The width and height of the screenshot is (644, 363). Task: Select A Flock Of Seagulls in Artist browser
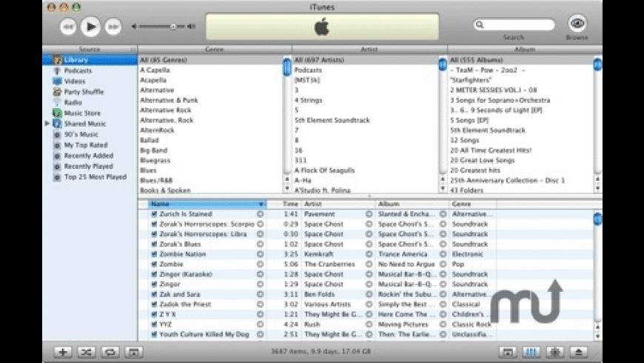[366, 170]
